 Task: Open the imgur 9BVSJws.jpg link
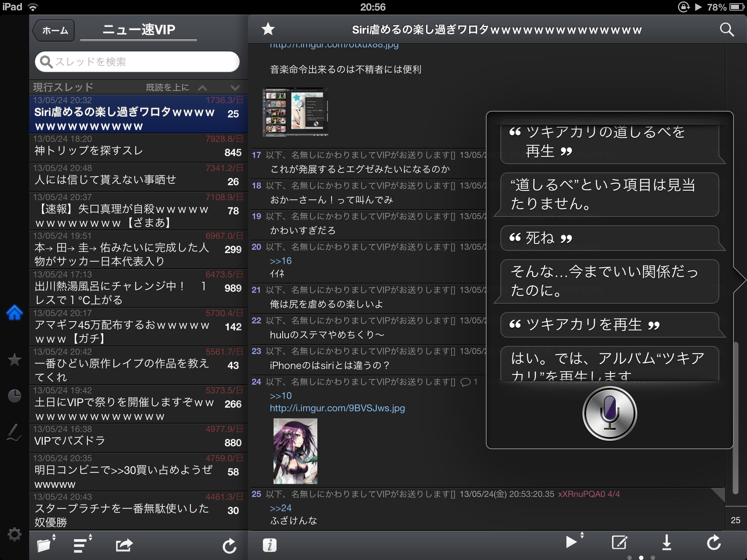click(337, 408)
